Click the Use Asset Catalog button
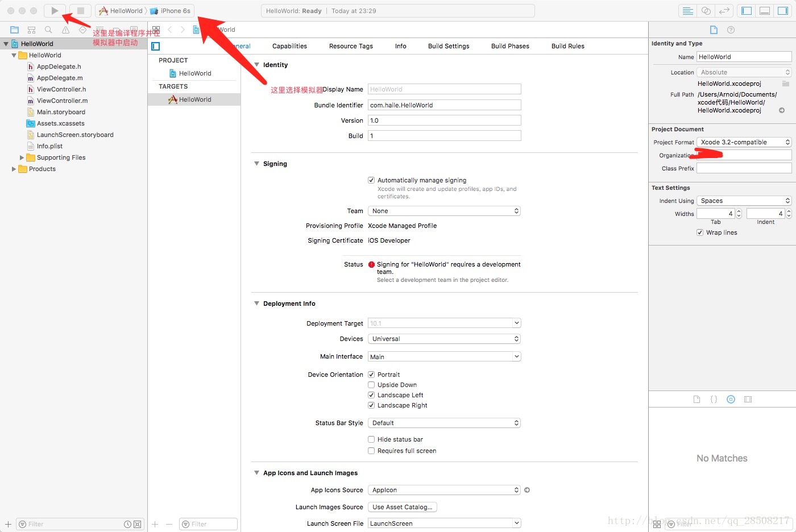 click(403, 507)
